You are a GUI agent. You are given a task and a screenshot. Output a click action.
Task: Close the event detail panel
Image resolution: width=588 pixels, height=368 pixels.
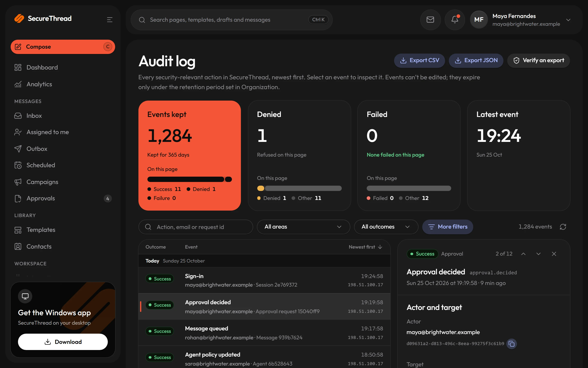pyautogui.click(x=554, y=254)
